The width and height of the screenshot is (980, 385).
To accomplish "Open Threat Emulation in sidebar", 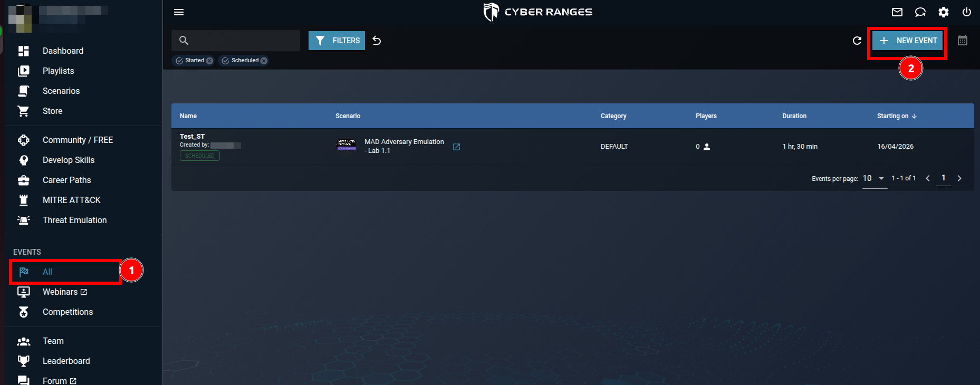I will [74, 220].
